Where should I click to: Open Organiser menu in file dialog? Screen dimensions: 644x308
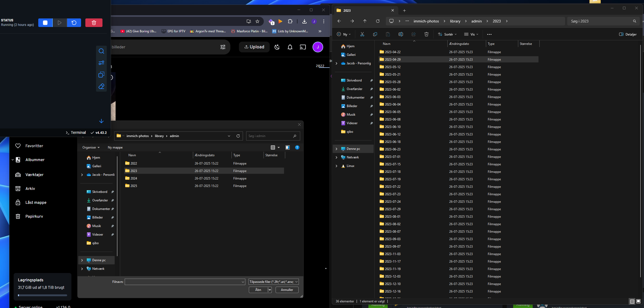coord(91,147)
